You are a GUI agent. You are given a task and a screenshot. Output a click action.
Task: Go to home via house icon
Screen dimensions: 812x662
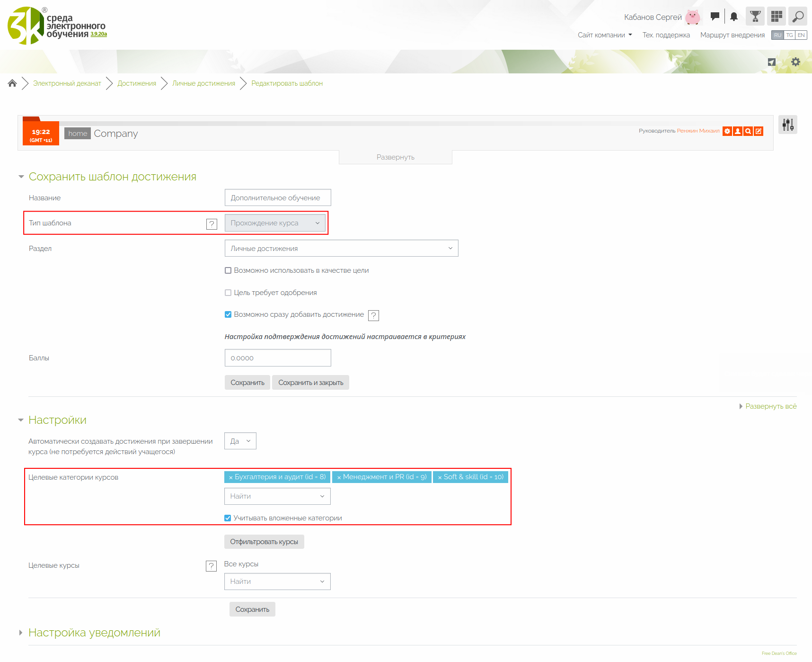point(12,83)
